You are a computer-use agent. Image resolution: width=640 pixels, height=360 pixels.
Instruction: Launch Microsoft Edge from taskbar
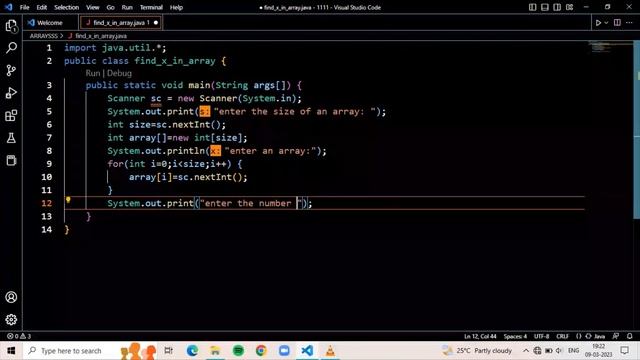[x=192, y=351]
